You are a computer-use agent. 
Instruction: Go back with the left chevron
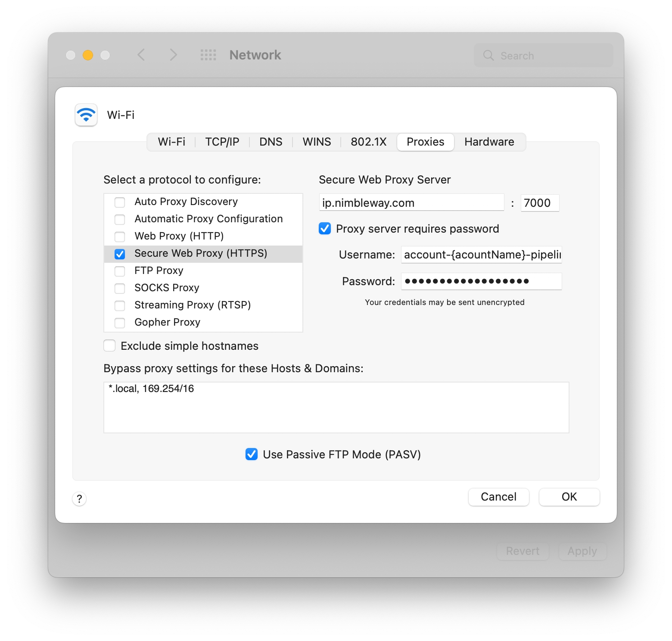141,55
